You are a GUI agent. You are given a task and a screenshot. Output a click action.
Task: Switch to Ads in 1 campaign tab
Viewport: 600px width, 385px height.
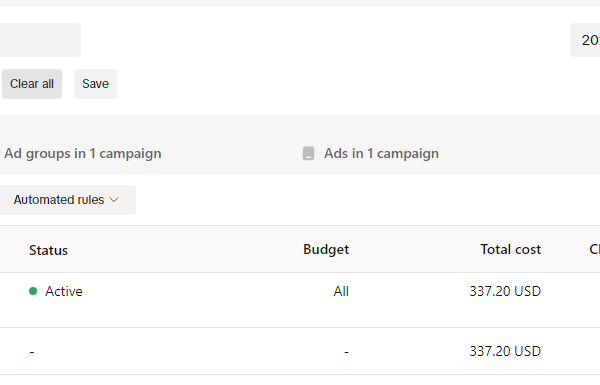click(x=381, y=153)
